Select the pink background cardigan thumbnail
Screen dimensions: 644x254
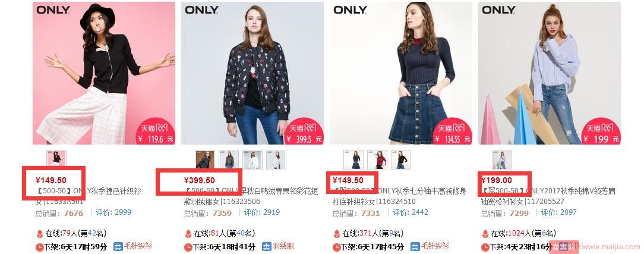click(x=56, y=159)
